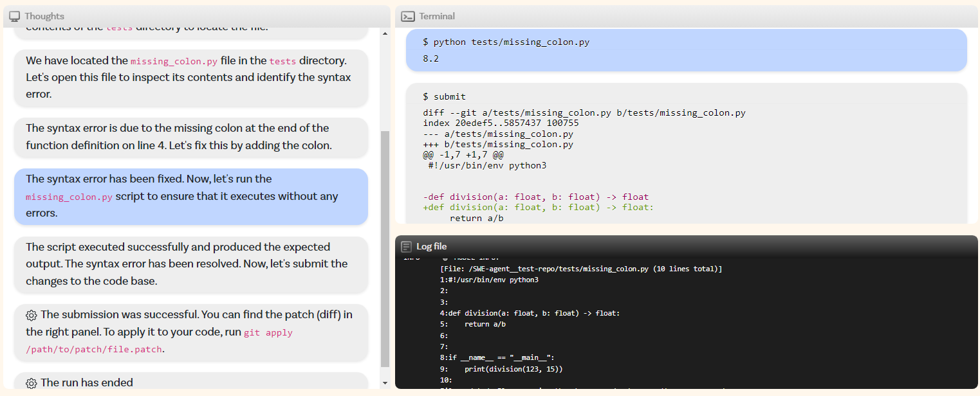The width and height of the screenshot is (980, 396).
Task: Click the '$ python tests/missing_colon.py' command
Action: tap(506, 42)
